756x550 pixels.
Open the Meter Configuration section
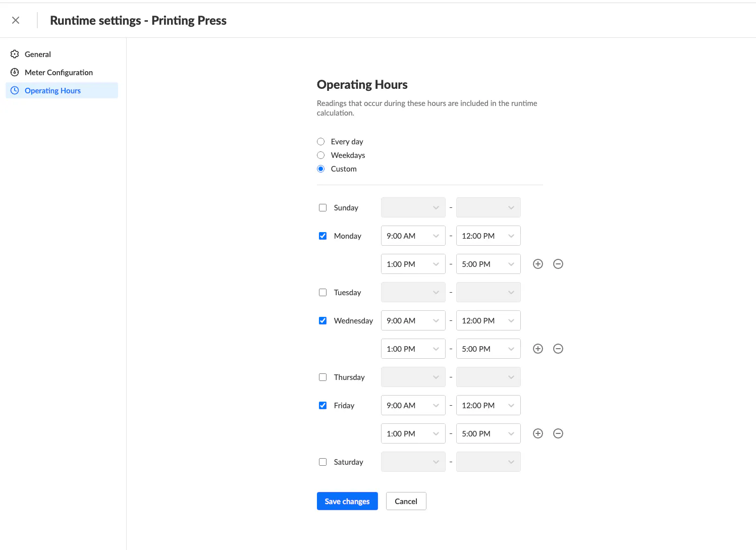62,72
